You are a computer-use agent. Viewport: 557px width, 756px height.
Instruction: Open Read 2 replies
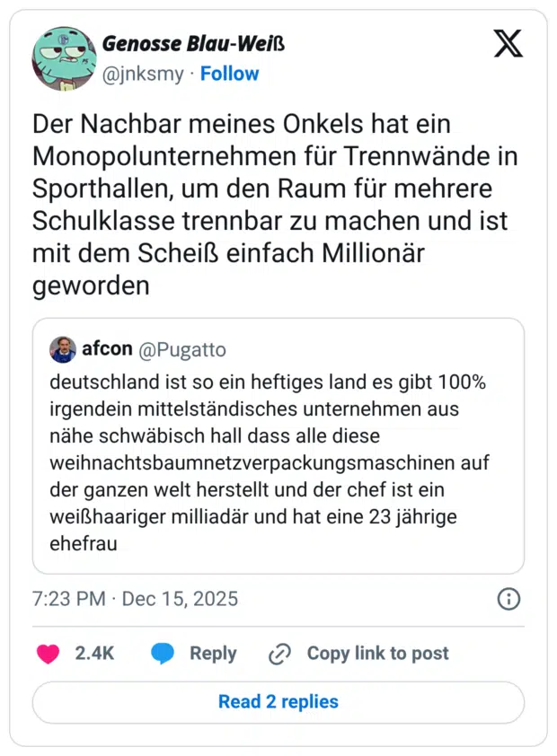tap(278, 702)
